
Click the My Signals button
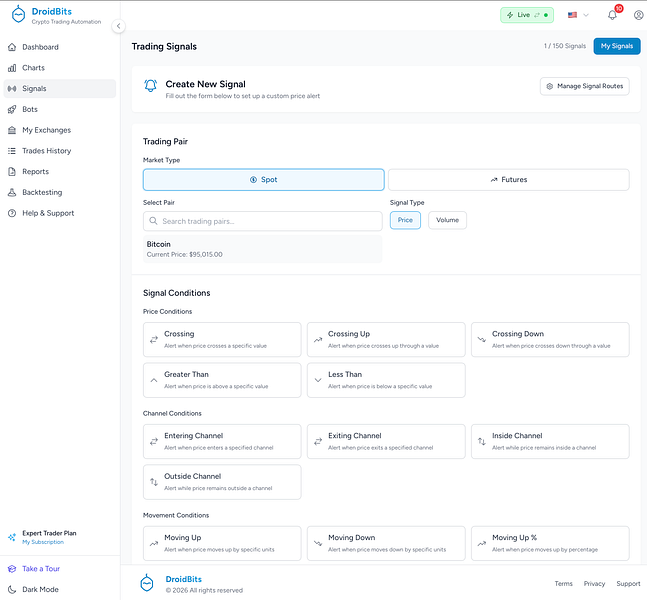click(x=617, y=46)
